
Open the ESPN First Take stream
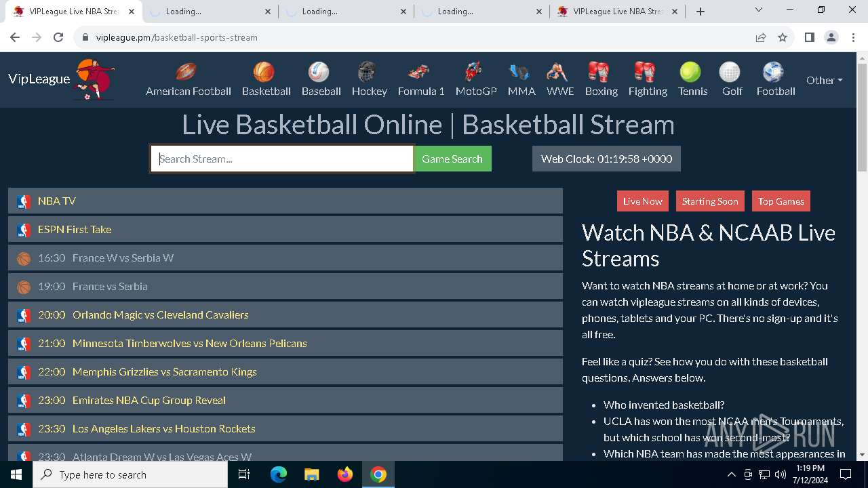[285, 230]
